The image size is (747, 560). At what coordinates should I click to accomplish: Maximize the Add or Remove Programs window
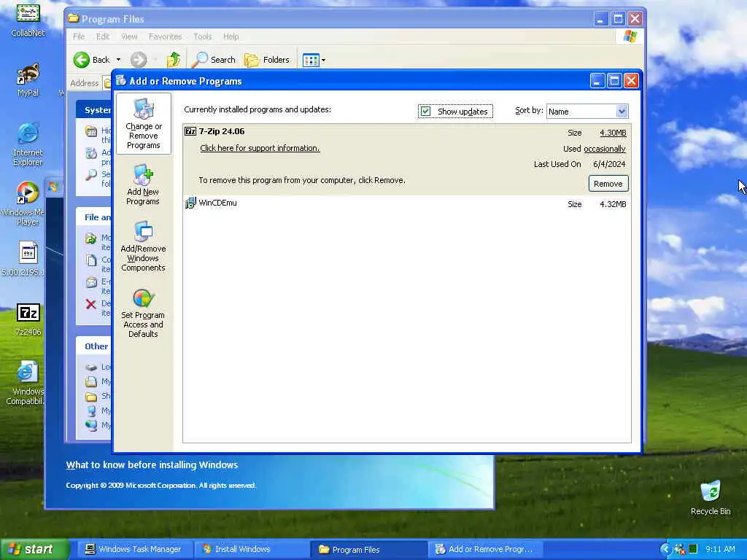click(x=614, y=81)
